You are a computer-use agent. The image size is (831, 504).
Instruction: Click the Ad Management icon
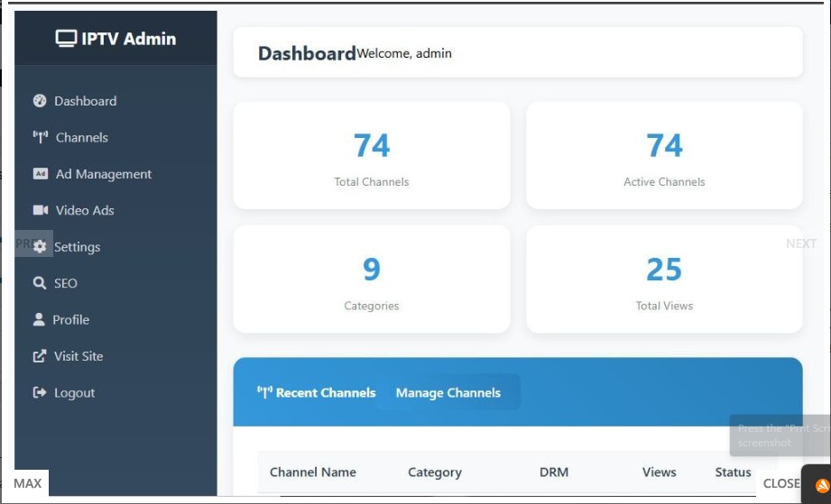tap(40, 174)
